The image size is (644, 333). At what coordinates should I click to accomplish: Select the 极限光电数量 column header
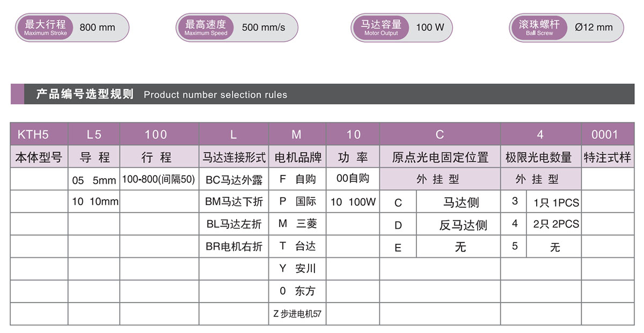(x=540, y=157)
